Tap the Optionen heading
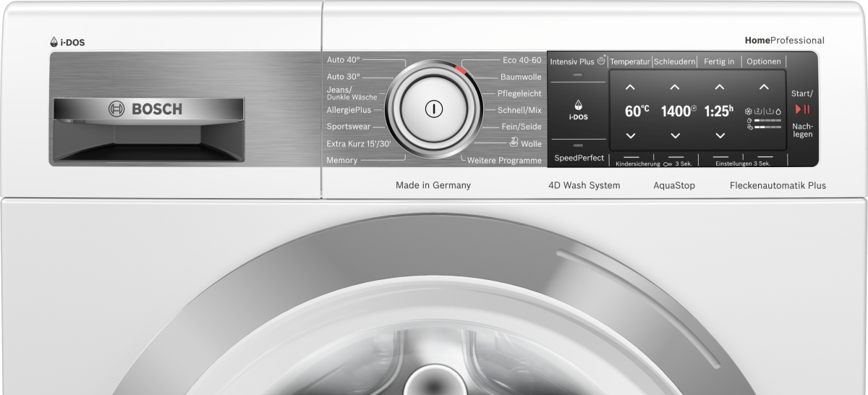This screenshot has width=868, height=395. (x=763, y=61)
